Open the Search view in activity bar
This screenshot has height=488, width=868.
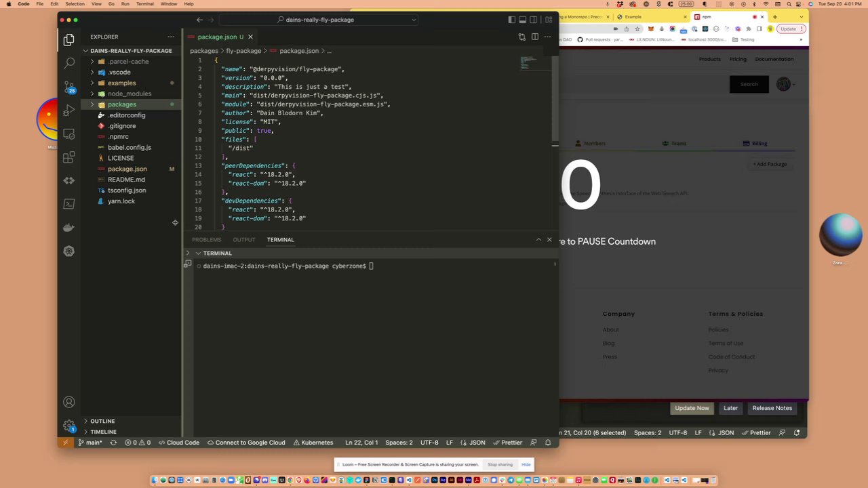coord(68,63)
